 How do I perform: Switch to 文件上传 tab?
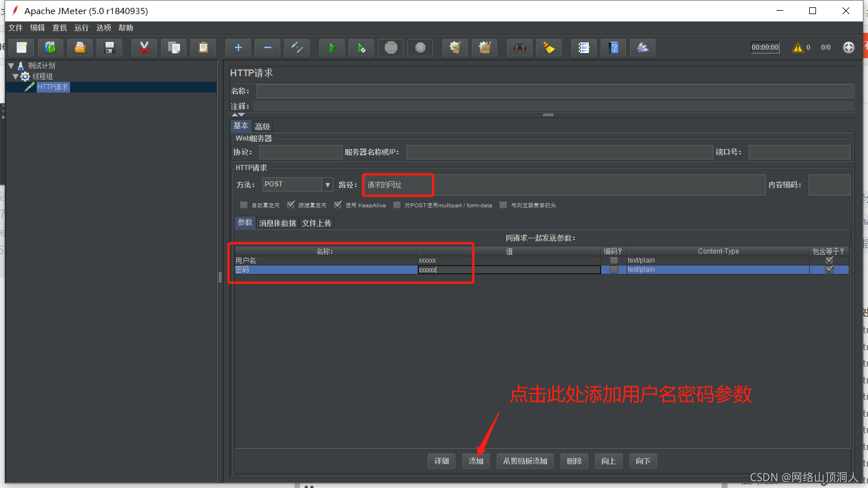click(316, 223)
